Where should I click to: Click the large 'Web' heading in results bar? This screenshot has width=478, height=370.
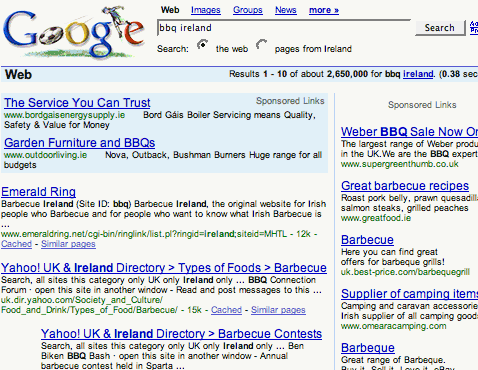coord(18,74)
